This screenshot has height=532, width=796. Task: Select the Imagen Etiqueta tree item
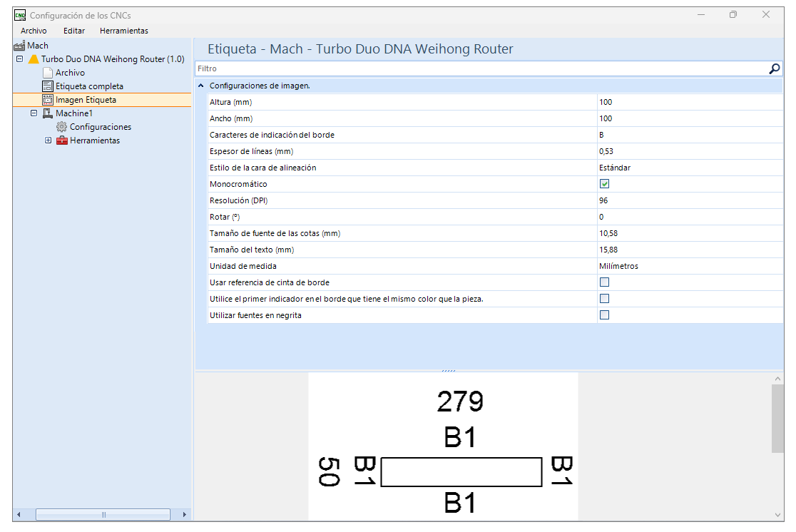coord(86,100)
